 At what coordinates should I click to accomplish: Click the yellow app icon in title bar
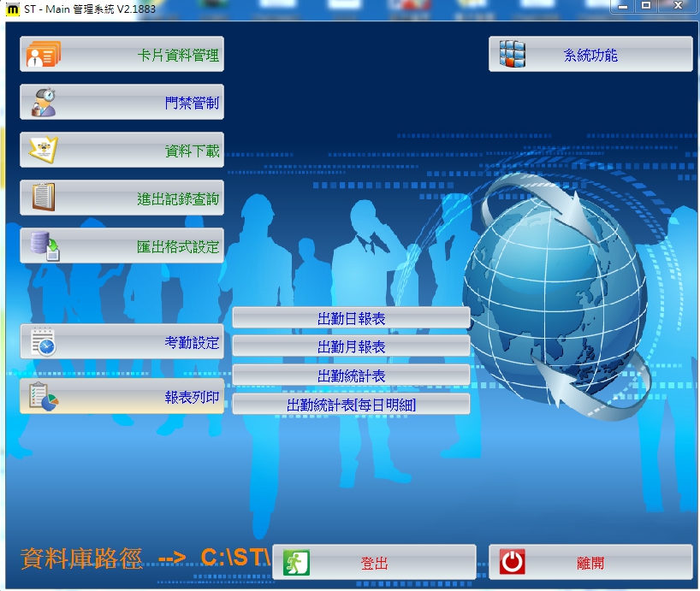tap(13, 6)
